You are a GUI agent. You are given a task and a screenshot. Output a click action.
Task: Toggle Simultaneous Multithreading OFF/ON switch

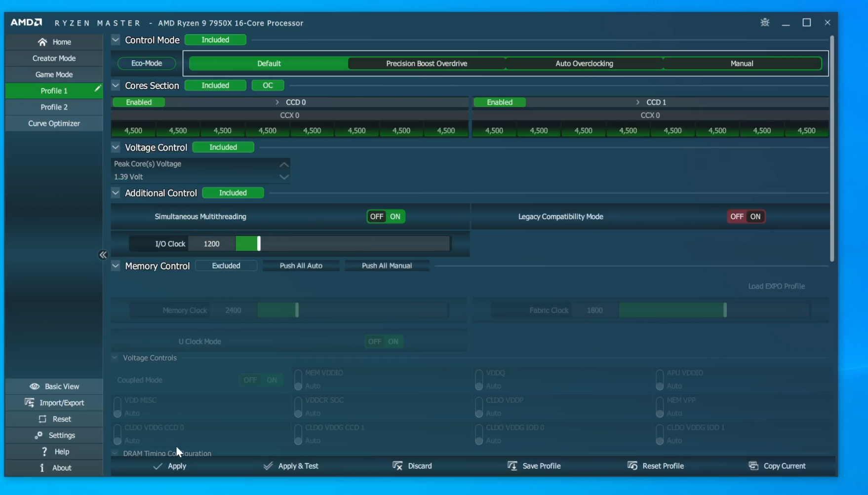tap(386, 216)
